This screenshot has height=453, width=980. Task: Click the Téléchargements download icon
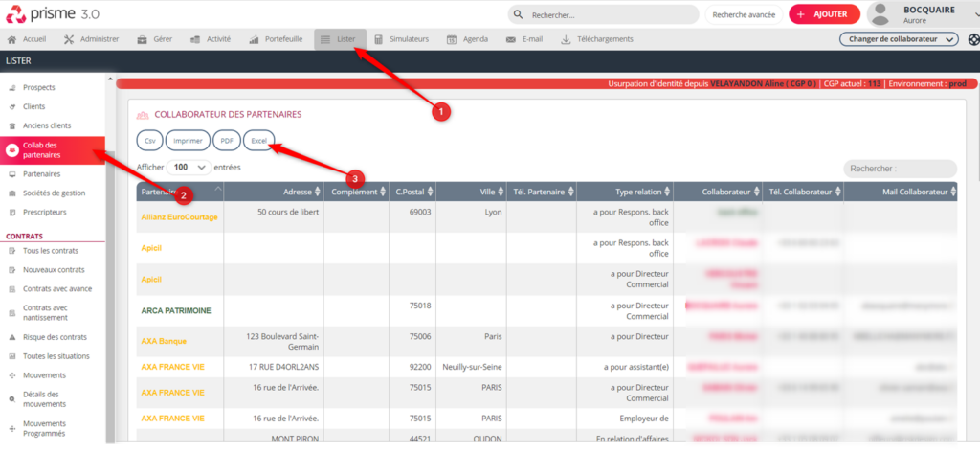(566, 39)
